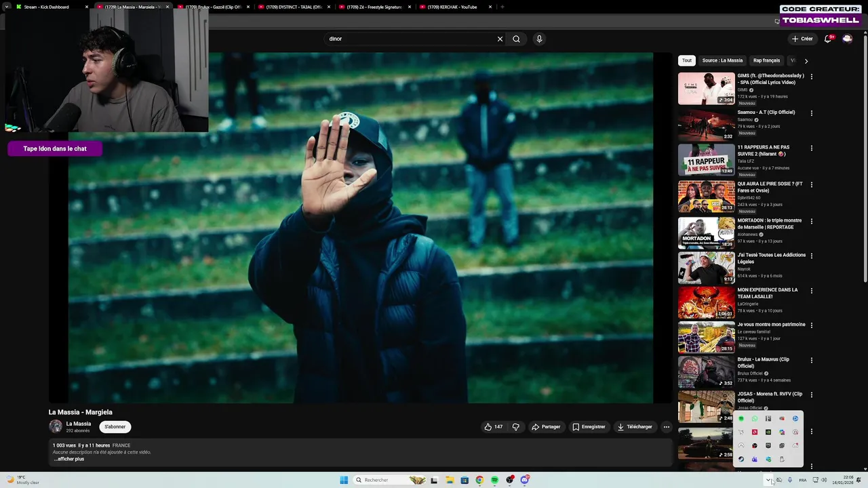This screenshot has width=868, height=488.
Task: Open QUI AURA LE PIRE SOSIE title
Action: (x=770, y=187)
